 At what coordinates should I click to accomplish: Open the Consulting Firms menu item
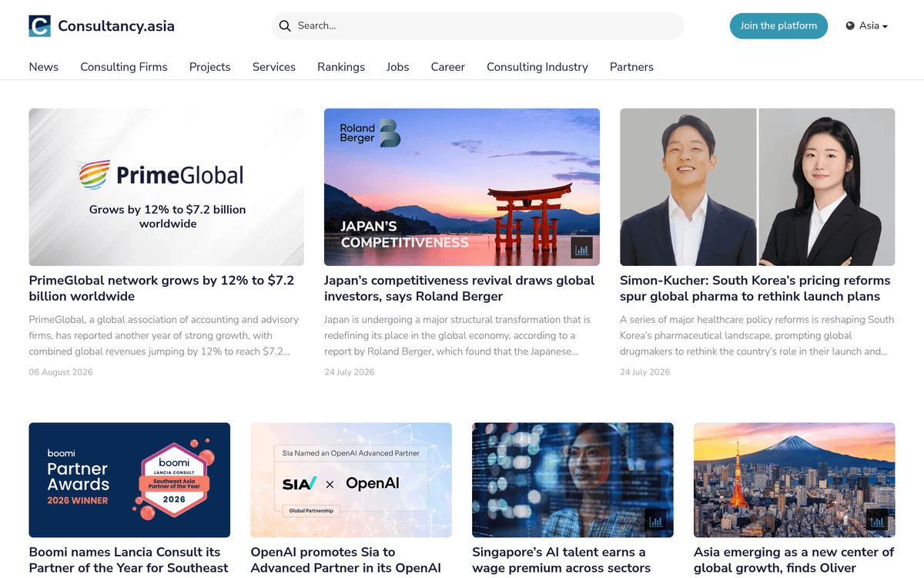coord(124,67)
